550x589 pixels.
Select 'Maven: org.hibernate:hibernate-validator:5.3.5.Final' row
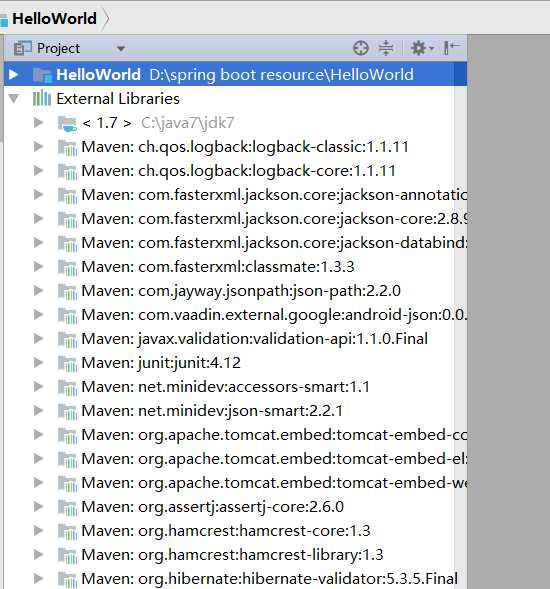pyautogui.click(x=236, y=579)
